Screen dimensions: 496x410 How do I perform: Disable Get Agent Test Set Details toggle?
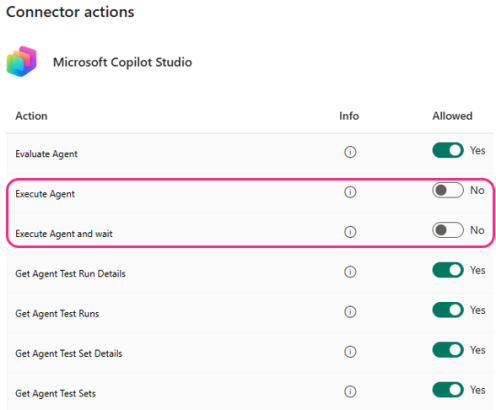[x=448, y=350]
